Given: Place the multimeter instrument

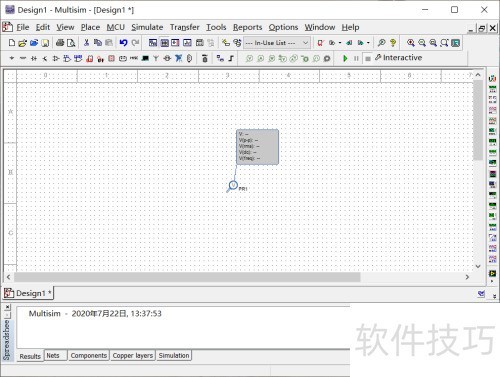Looking at the screenshot, I should (492, 79).
